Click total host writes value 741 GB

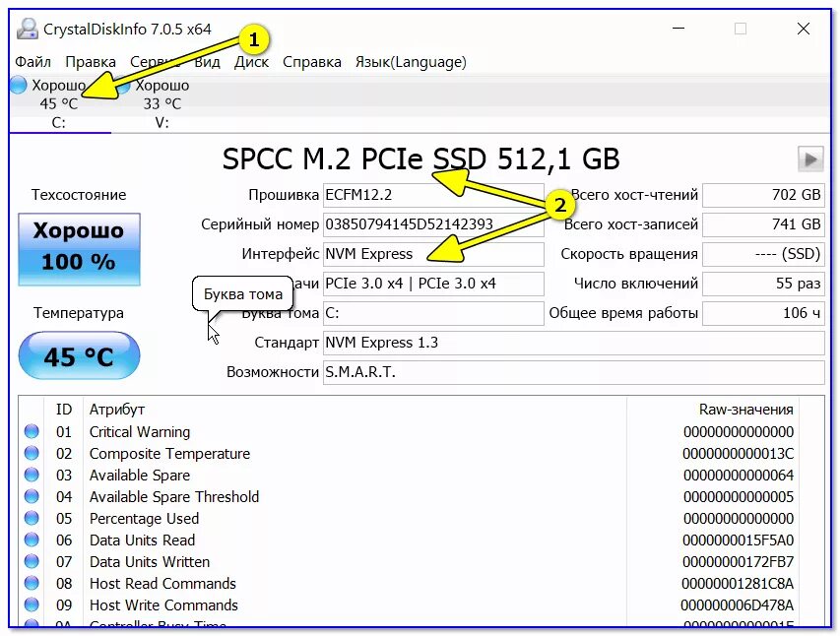763,224
